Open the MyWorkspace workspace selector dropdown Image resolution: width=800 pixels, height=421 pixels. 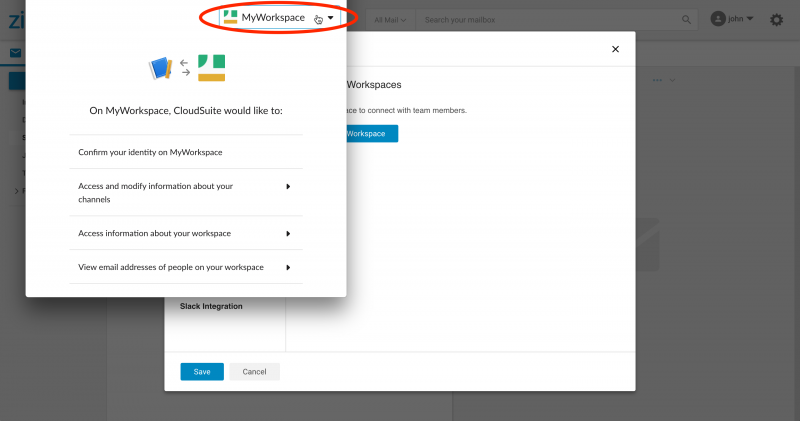pyautogui.click(x=279, y=17)
